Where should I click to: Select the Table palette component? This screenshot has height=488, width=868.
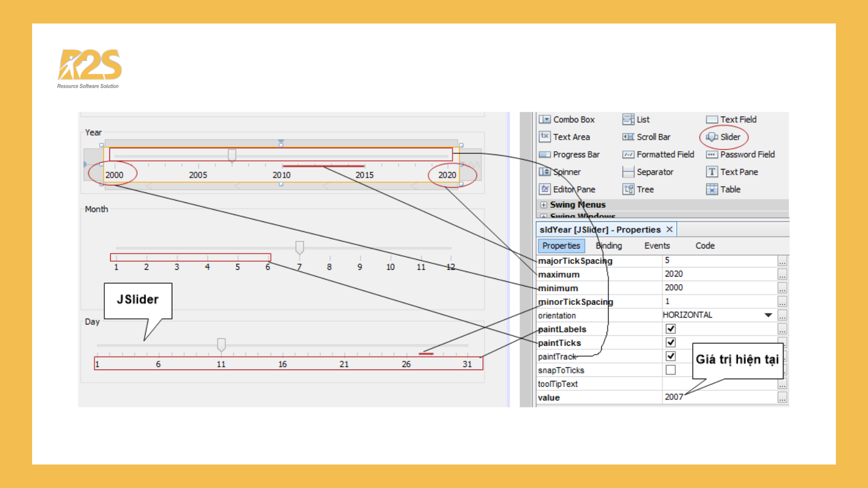coord(723,189)
